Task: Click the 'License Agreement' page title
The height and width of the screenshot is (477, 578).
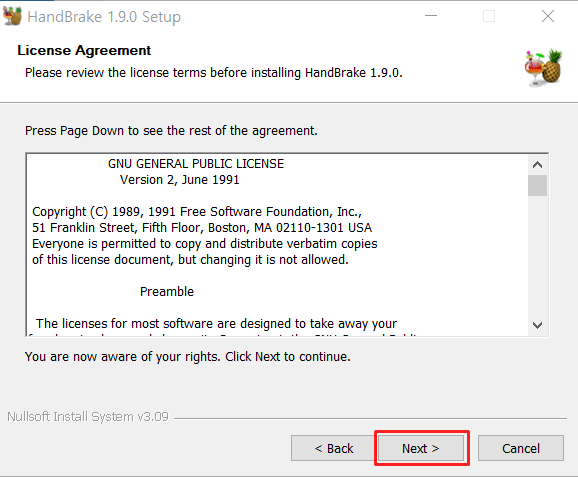Action: pos(84,51)
